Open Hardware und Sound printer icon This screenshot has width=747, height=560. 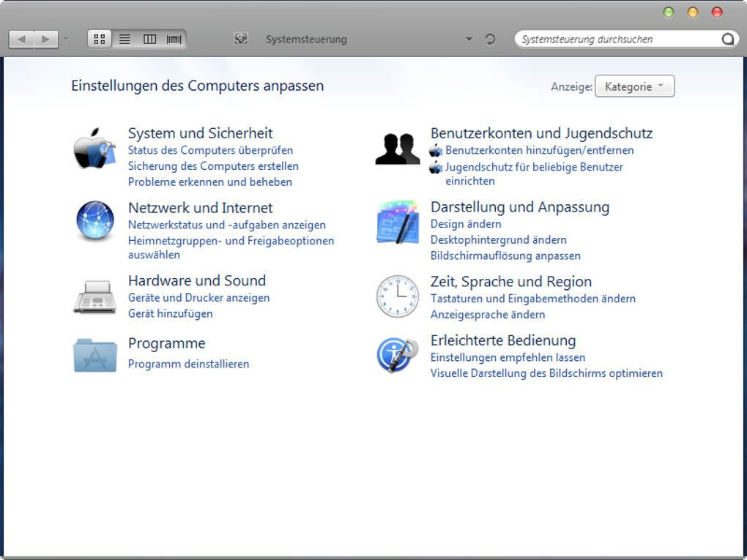(x=94, y=296)
